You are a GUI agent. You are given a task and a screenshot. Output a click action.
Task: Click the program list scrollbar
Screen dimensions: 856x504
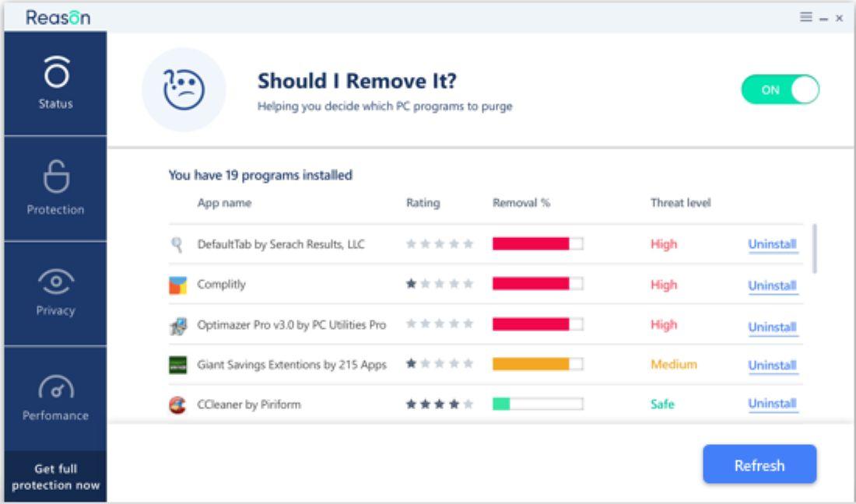click(815, 248)
